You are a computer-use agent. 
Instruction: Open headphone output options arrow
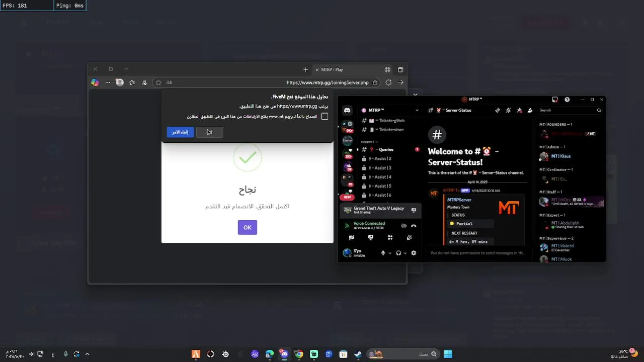pyautogui.click(x=405, y=253)
